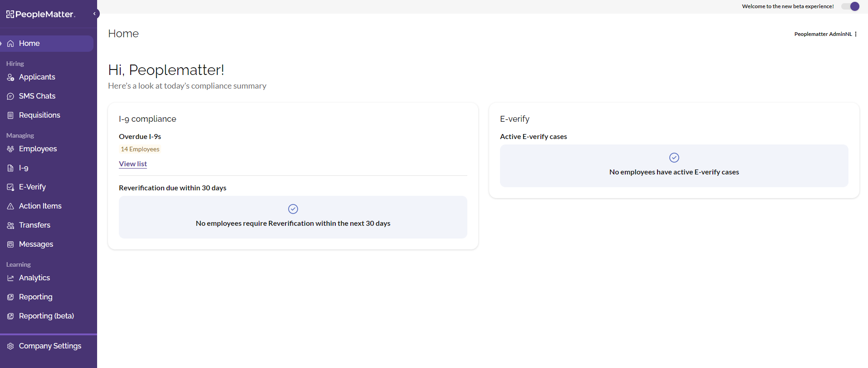
Task: Click the Messages icon
Action: point(10,244)
